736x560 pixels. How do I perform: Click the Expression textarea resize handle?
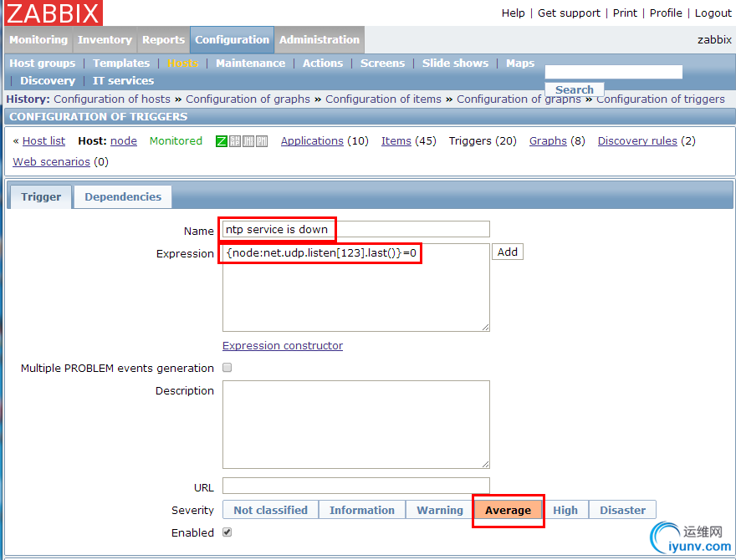pyautogui.click(x=485, y=327)
